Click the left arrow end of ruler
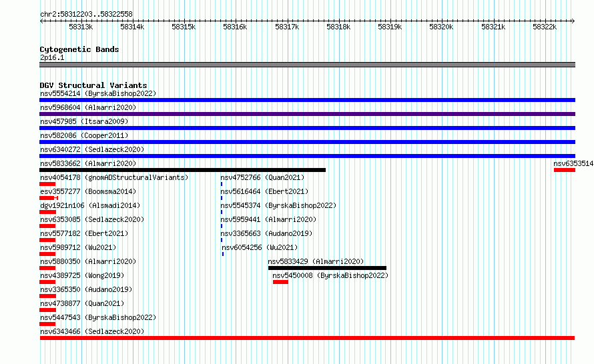Viewport: 594px width, 364px height. [41, 21]
